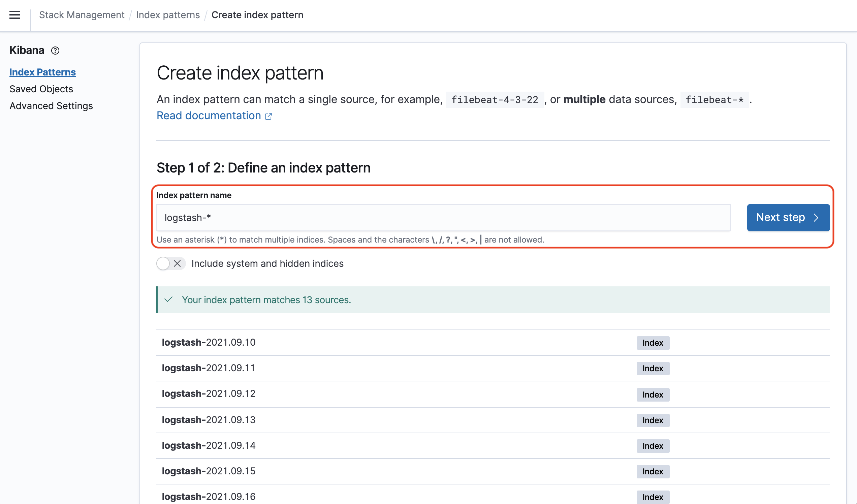Click Index badge for logstash-2021.09.15

[653, 471]
